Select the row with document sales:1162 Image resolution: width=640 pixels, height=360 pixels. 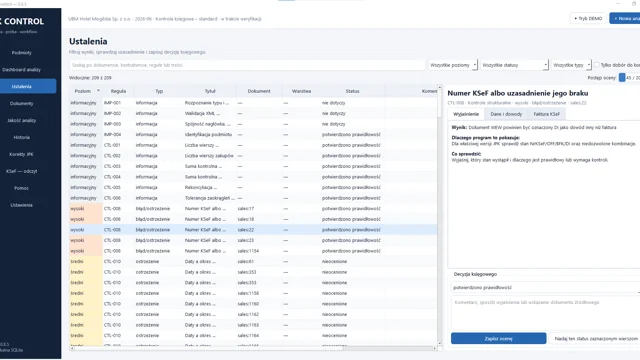pyautogui.click(x=253, y=314)
